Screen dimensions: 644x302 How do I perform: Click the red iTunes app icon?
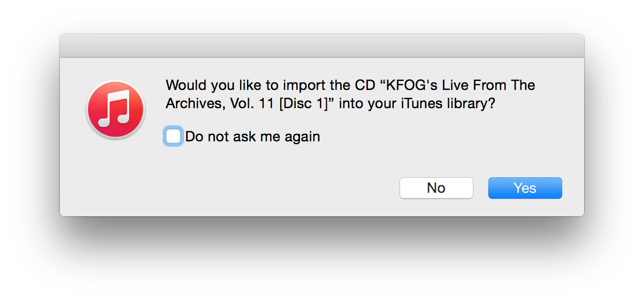tap(116, 109)
